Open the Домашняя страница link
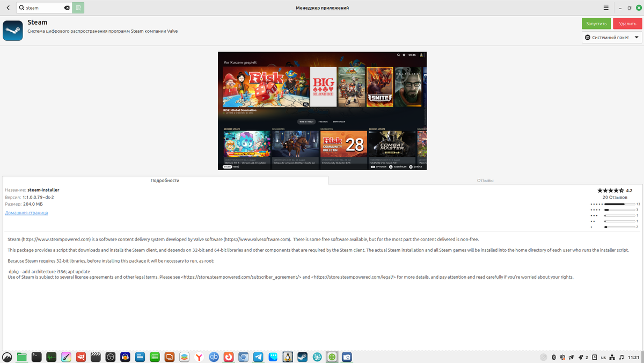Viewport: 644px width, 363px height. click(26, 213)
